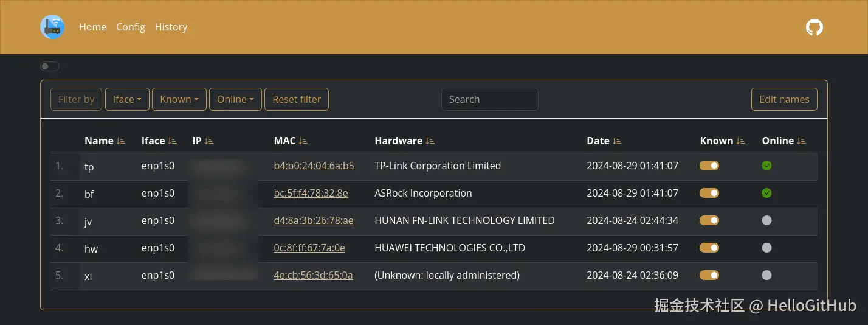868x325 pixels.
Task: Sort by Online status sort icon
Action: pyautogui.click(x=801, y=141)
